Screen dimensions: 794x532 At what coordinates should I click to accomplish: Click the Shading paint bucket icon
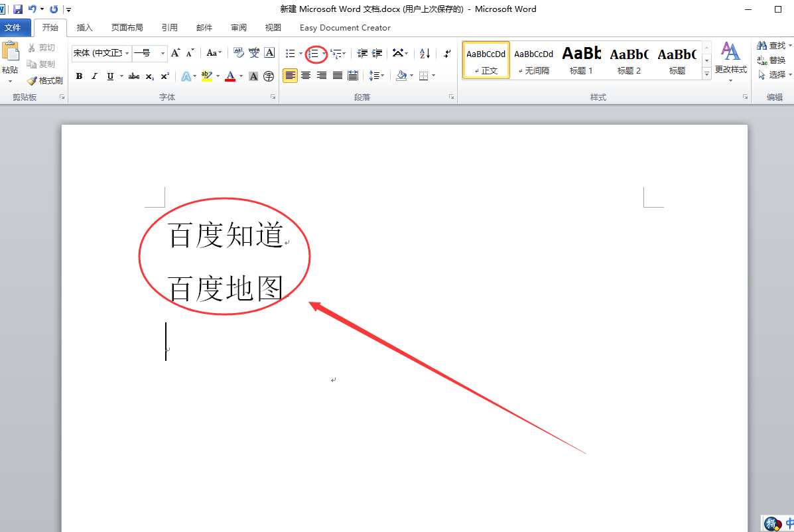click(x=401, y=76)
